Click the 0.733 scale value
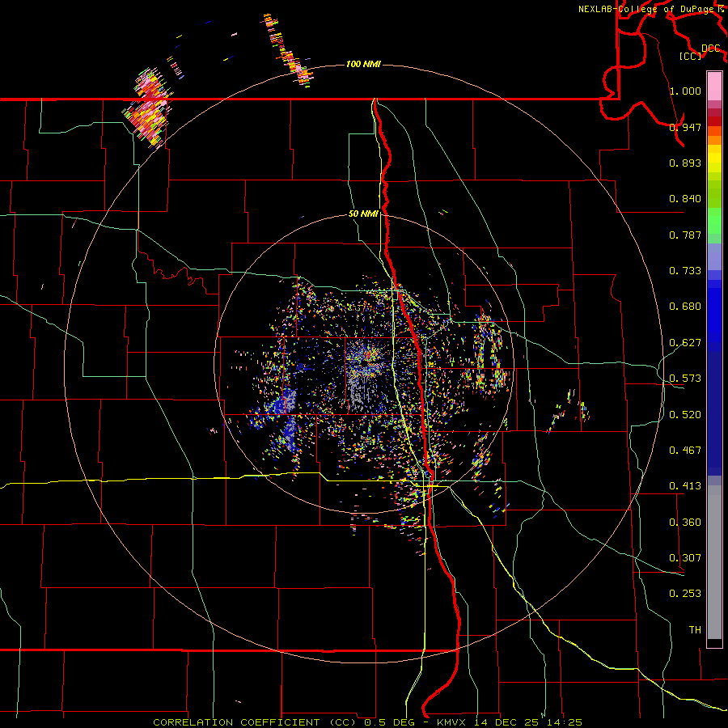 point(685,271)
